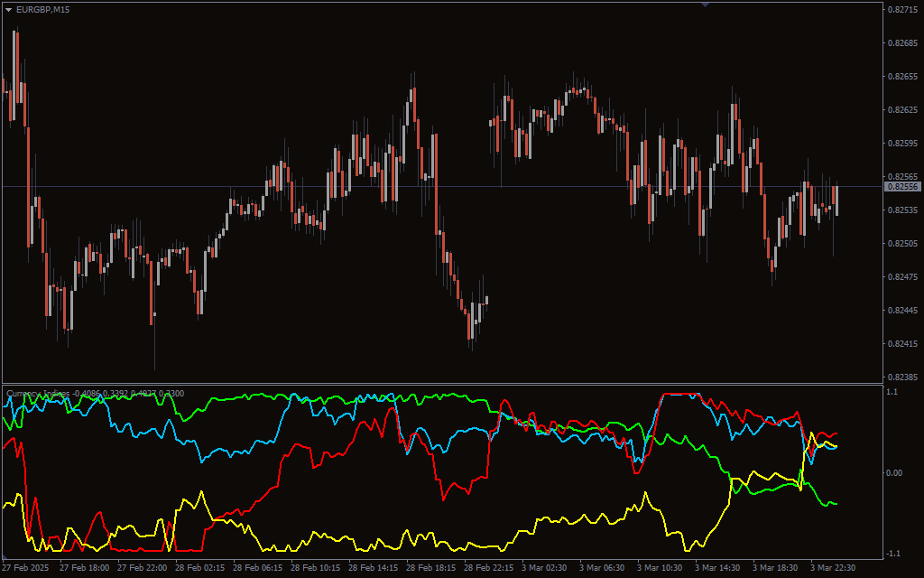Click the 28 Feb 22:15 time label

pos(490,568)
